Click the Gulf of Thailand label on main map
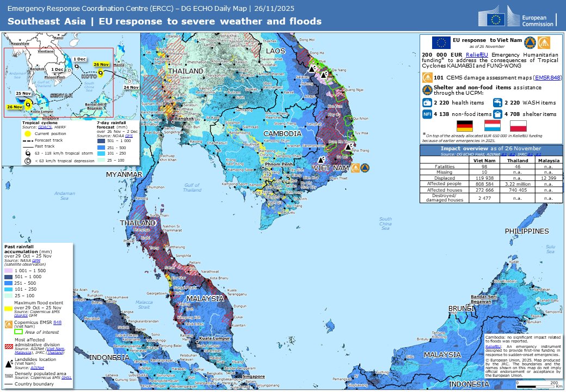This screenshot has width=566, height=392. pos(192,187)
